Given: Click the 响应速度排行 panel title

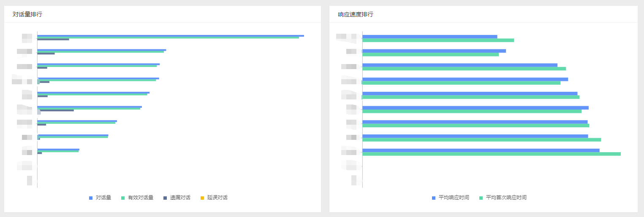Looking at the screenshot, I should (356, 14).
